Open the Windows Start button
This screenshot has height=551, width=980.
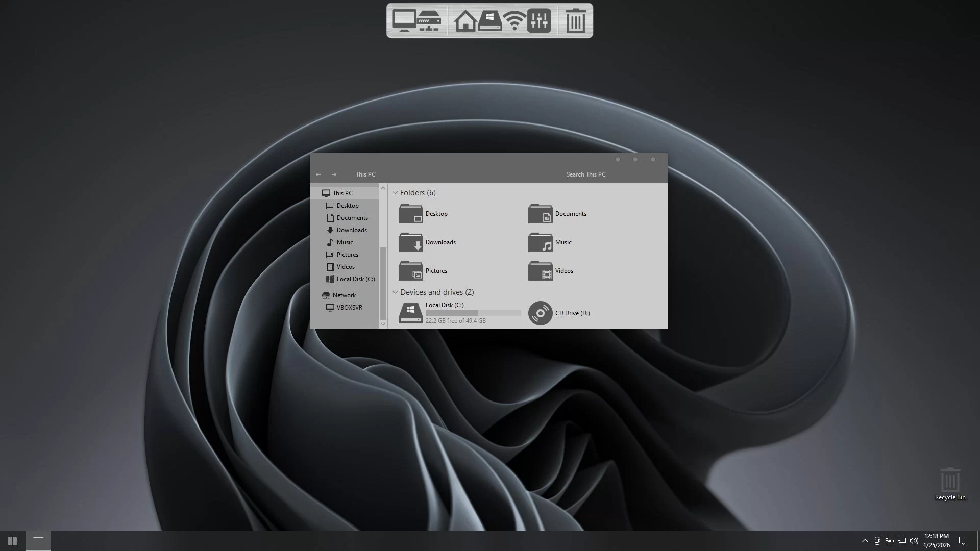pyautogui.click(x=12, y=541)
